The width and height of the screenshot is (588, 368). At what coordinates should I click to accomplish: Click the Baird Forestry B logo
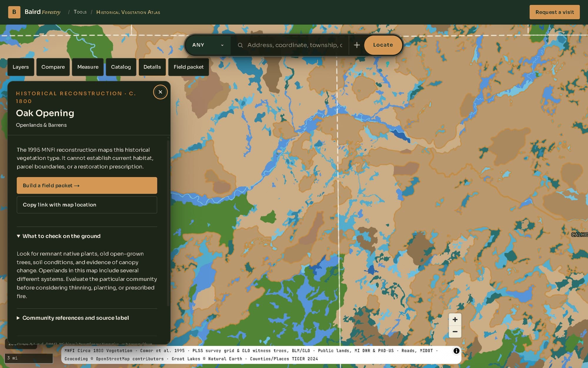(x=14, y=12)
